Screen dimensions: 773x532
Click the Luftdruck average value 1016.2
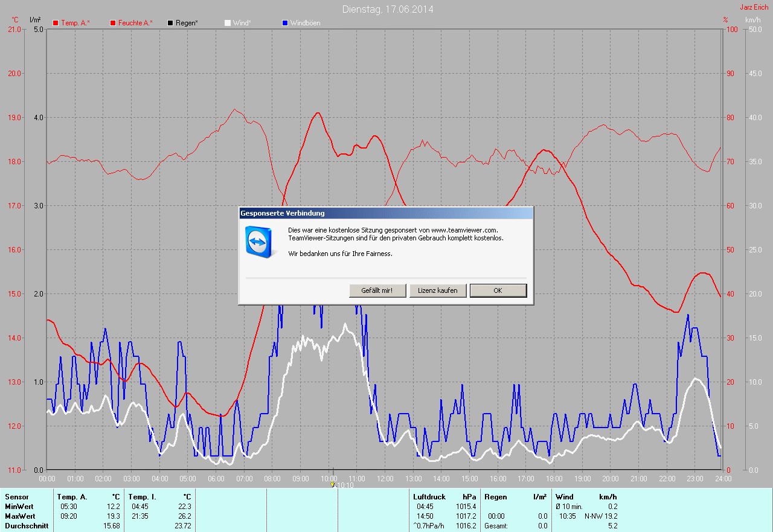click(x=466, y=526)
